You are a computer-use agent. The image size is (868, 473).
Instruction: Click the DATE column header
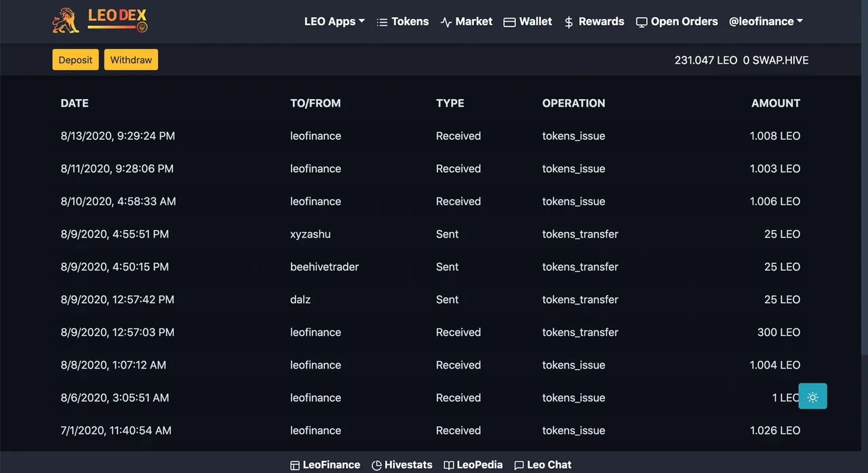[75, 103]
